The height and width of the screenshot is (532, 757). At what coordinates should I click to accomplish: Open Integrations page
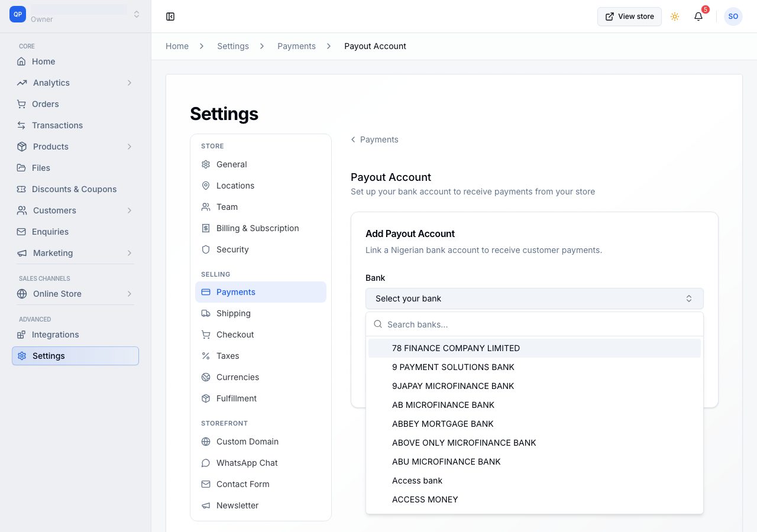[x=75, y=335]
